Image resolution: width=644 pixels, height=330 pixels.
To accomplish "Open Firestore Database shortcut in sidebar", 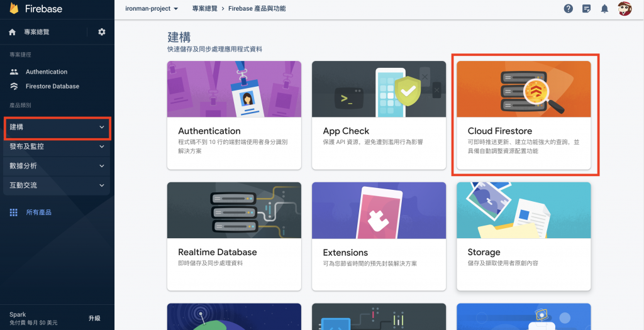I will coord(52,86).
